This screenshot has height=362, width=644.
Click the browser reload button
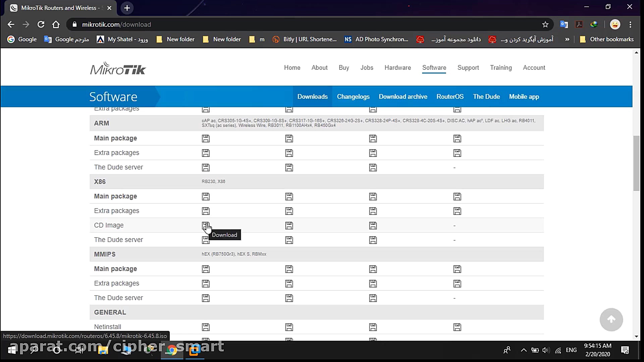tap(41, 24)
